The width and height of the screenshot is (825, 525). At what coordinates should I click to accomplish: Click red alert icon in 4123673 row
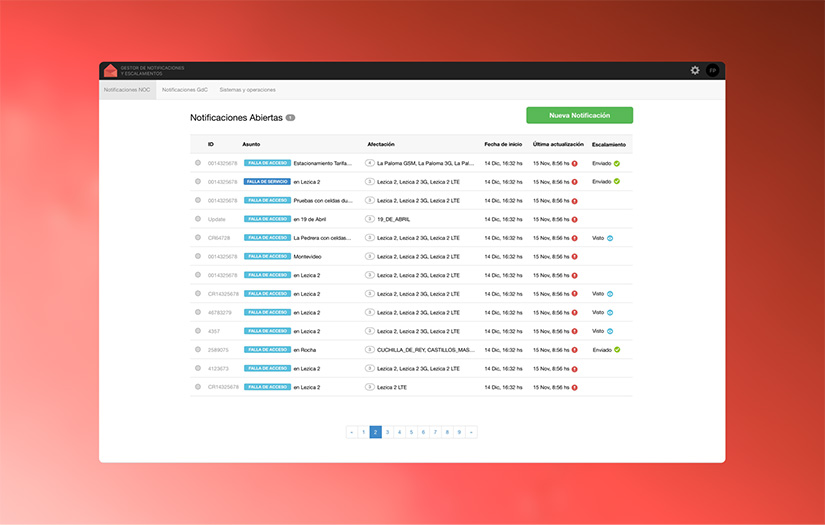pos(575,368)
